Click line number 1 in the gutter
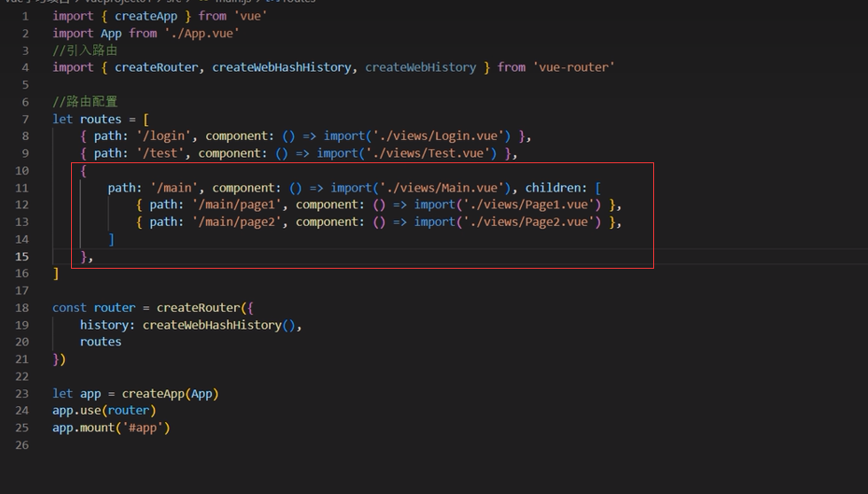 pos(26,17)
